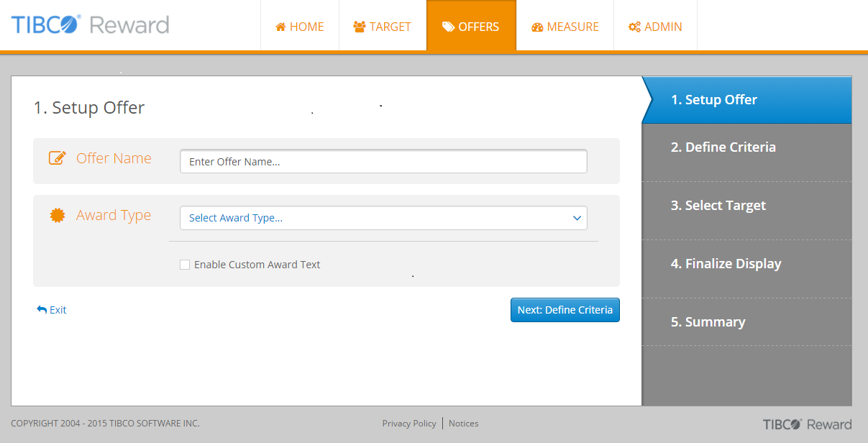Open the Privacy Policy link

[x=409, y=424]
